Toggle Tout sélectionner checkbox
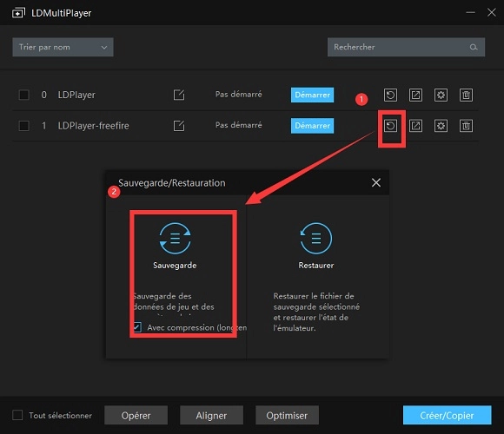The height and width of the screenshot is (434, 504). coord(17,415)
